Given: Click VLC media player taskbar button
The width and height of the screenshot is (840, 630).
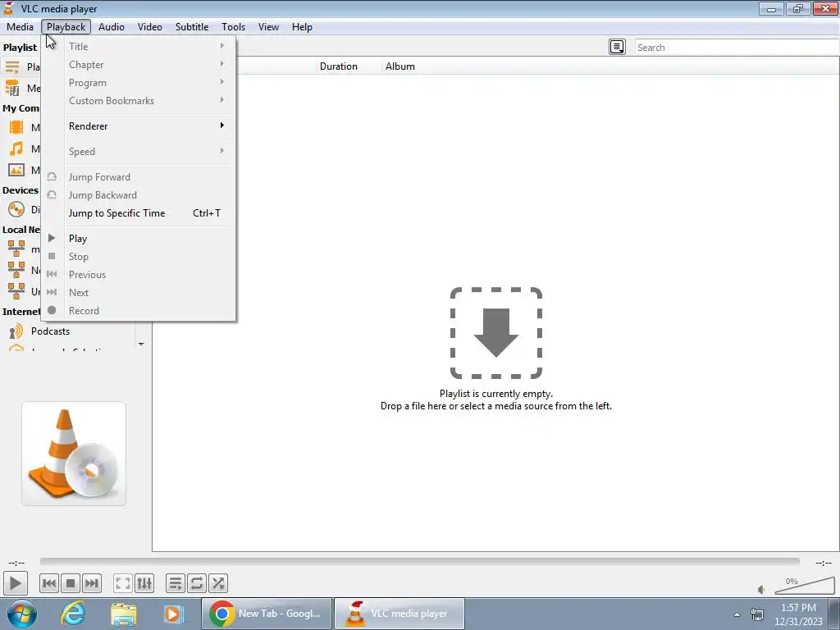Looking at the screenshot, I should click(x=399, y=614).
